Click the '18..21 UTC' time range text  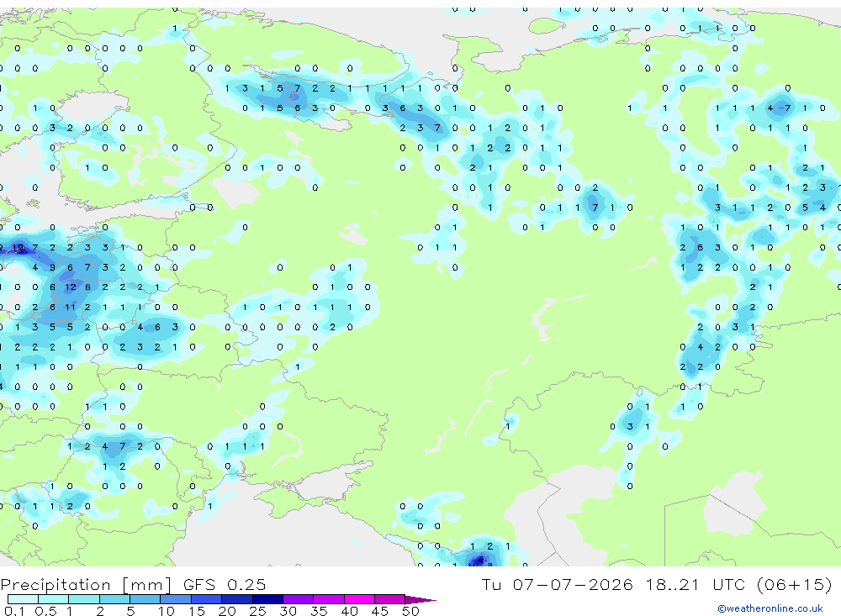pyautogui.click(x=696, y=584)
